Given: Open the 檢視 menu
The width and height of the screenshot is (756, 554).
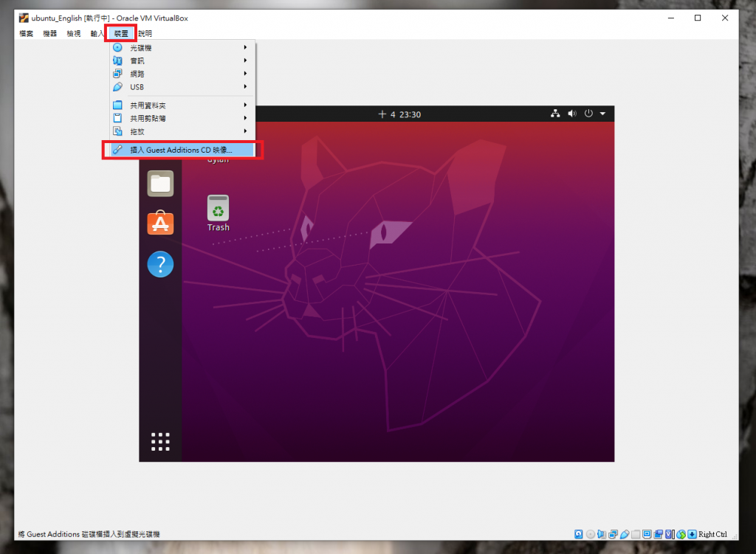Looking at the screenshot, I should click(73, 34).
